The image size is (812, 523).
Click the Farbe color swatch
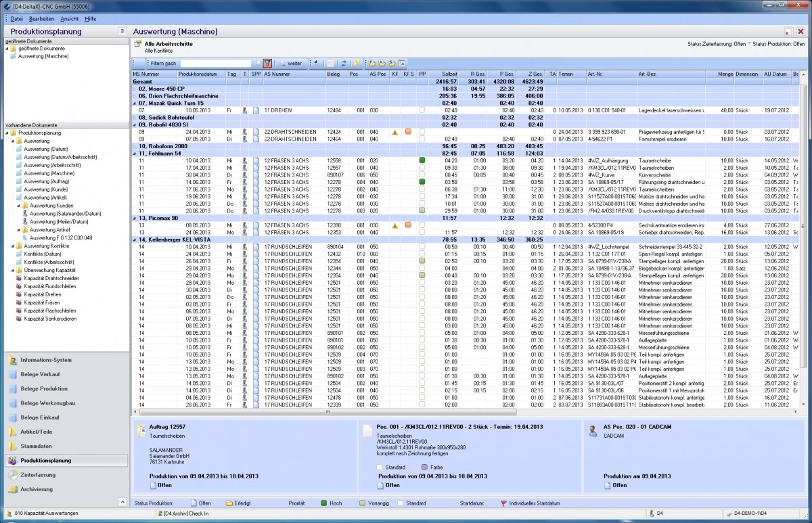click(424, 468)
